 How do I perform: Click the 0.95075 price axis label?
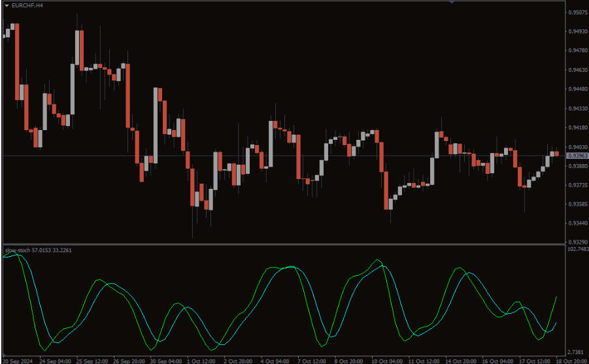pos(578,12)
